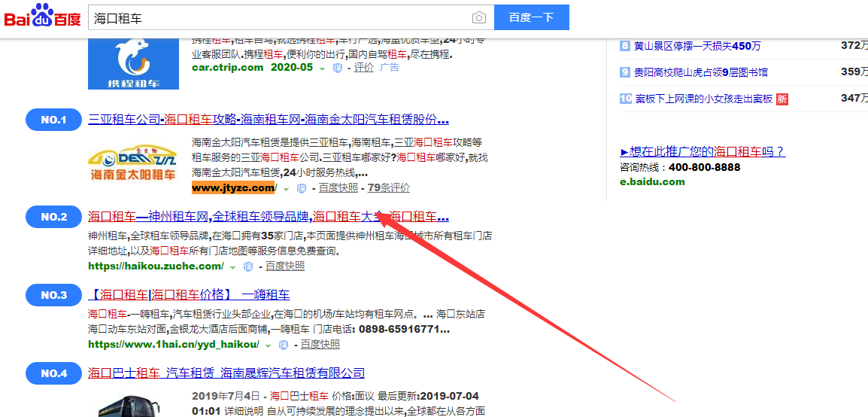Screen dimensions: 868x417
Task: Click the NO.4 rank badge
Action: pos(53,373)
